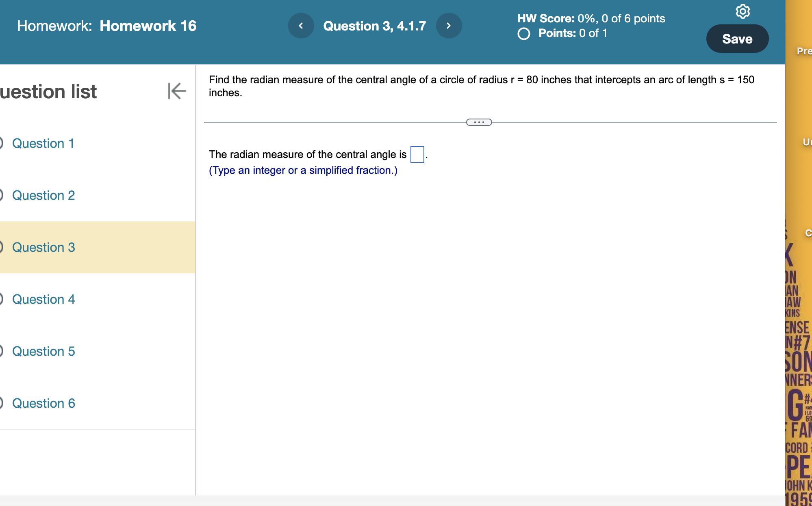
Task: Click the Homework 16 title
Action: click(x=148, y=26)
